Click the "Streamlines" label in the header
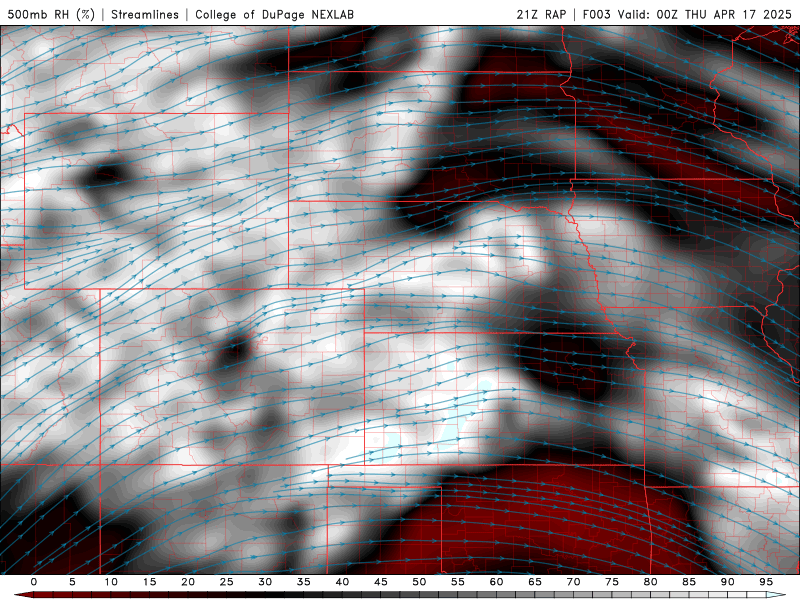This screenshot has width=800, height=600. click(145, 14)
